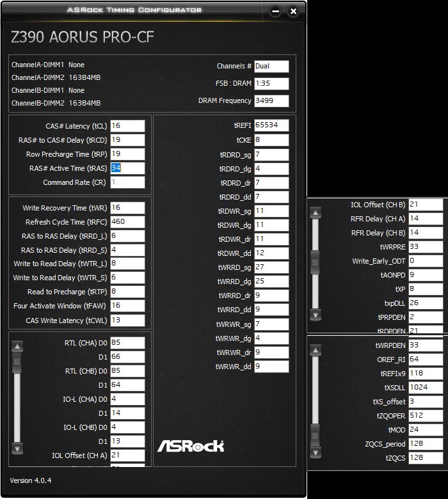Click the IOL Offset (CH A) field
The width and height of the screenshot is (448, 499).
pyautogui.click(x=127, y=455)
